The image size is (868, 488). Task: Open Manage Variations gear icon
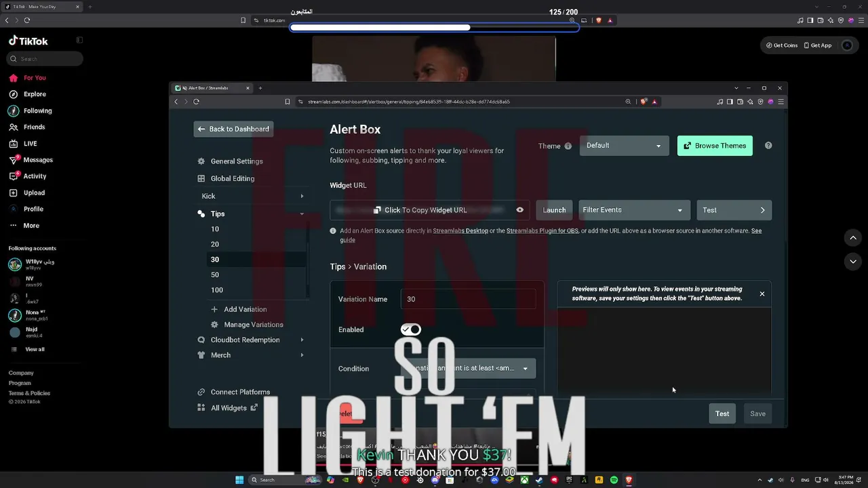point(214,325)
